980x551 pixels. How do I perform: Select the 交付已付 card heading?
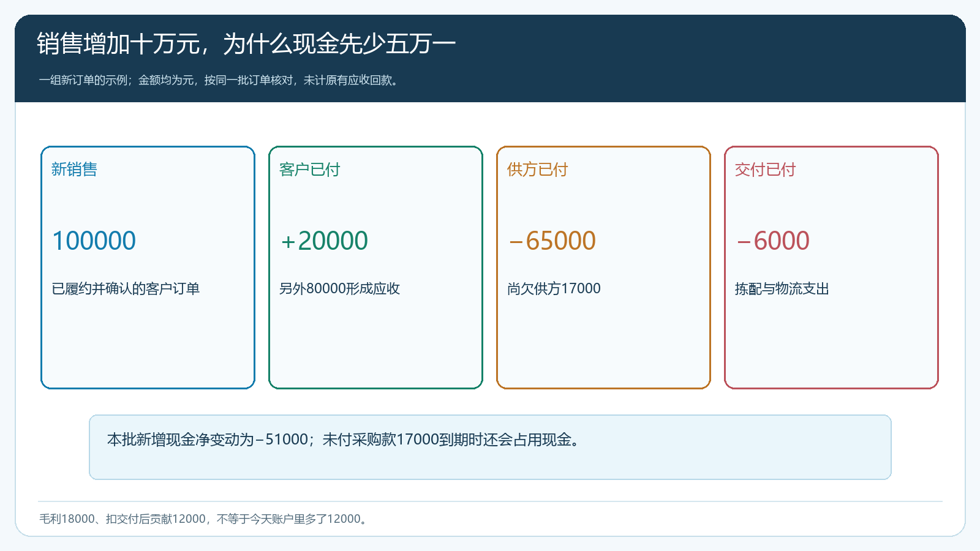pos(765,170)
